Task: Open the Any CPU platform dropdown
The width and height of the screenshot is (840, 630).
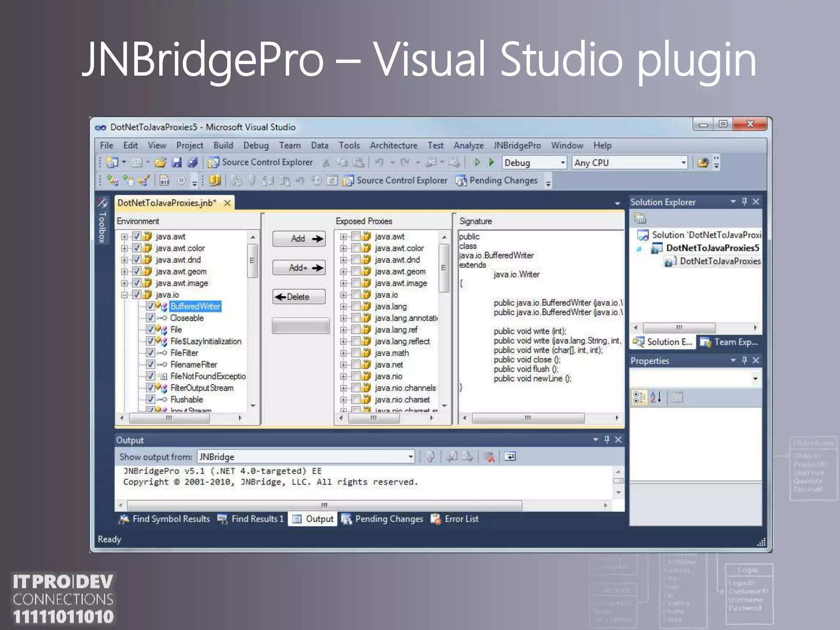Action: click(x=683, y=163)
